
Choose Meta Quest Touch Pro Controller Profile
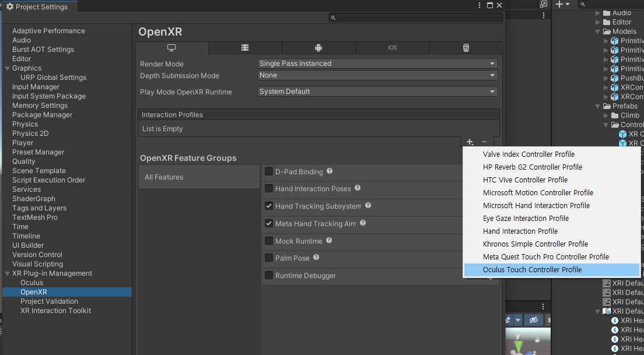coord(552,257)
